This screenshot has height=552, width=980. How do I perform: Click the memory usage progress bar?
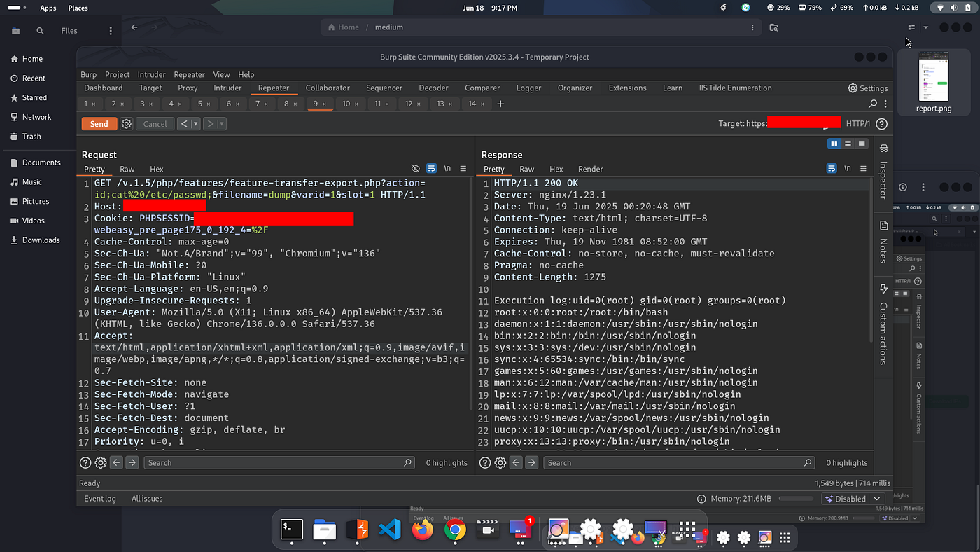[x=795, y=499]
